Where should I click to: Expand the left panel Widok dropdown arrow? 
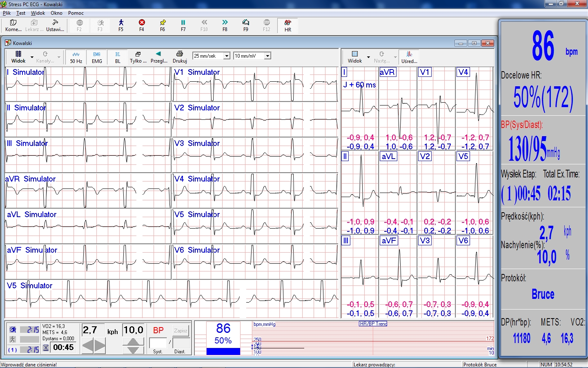click(x=32, y=57)
